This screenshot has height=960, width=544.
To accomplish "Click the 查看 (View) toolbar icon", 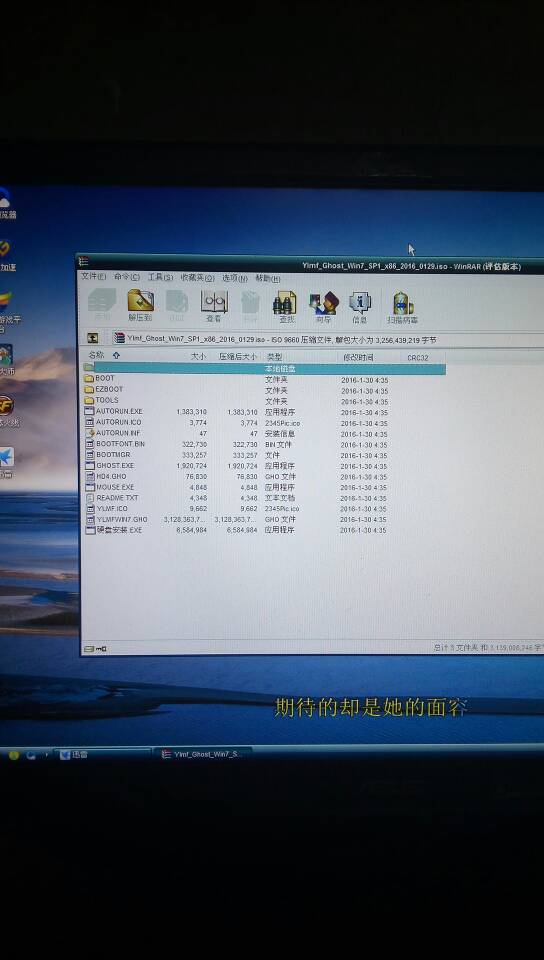I will point(214,306).
